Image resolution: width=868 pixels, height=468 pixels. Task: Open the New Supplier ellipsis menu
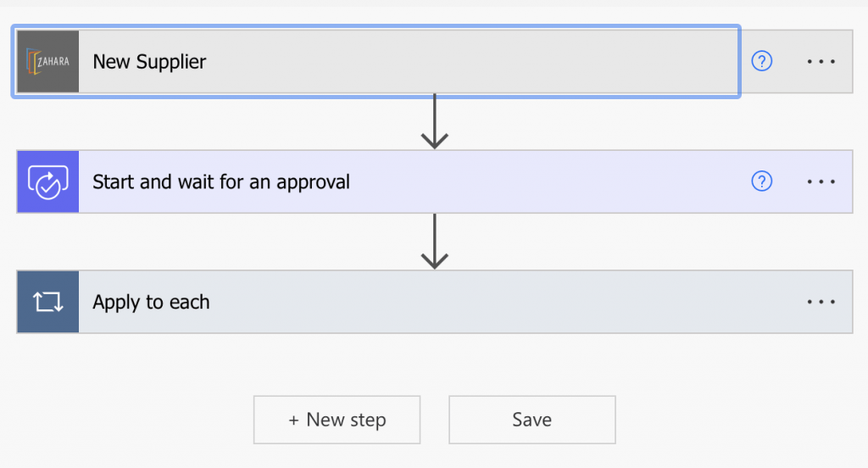point(821,62)
